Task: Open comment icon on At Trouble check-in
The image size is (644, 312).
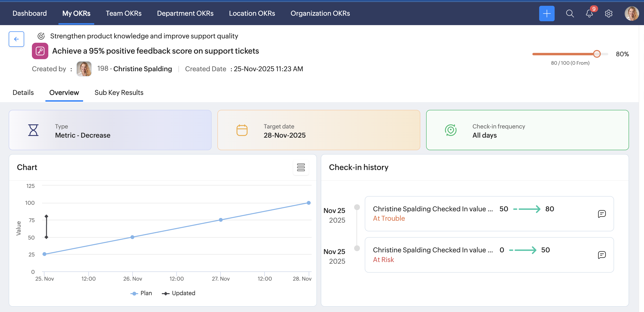Action: click(602, 214)
